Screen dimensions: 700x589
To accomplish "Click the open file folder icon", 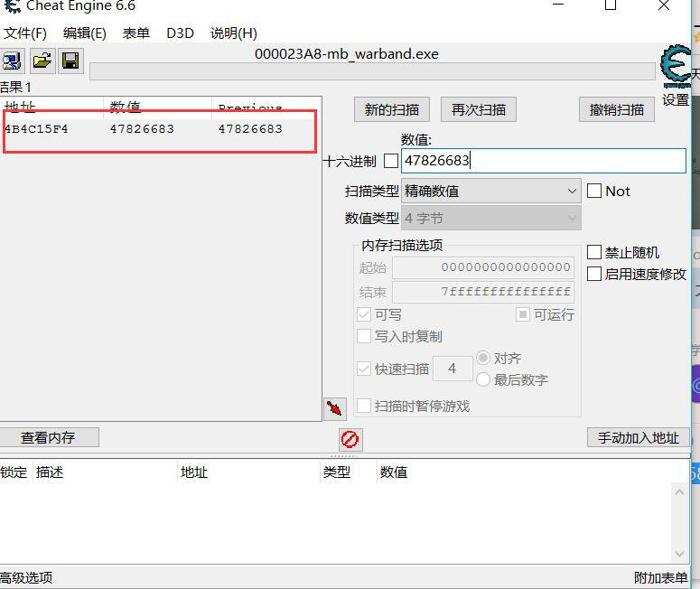I will [x=42, y=61].
